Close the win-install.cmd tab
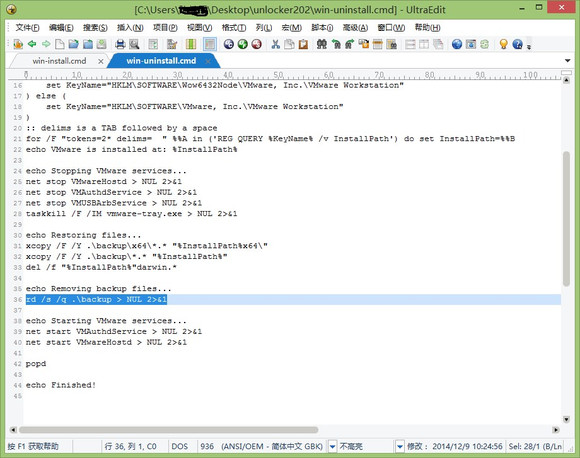The image size is (580, 458). 101,61
